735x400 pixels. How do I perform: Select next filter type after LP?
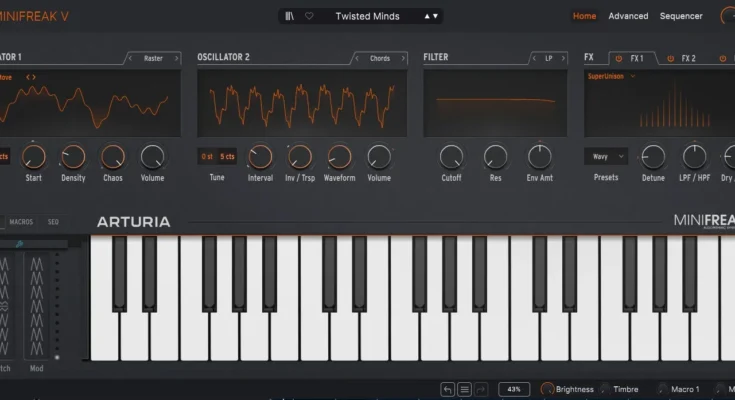(563, 58)
